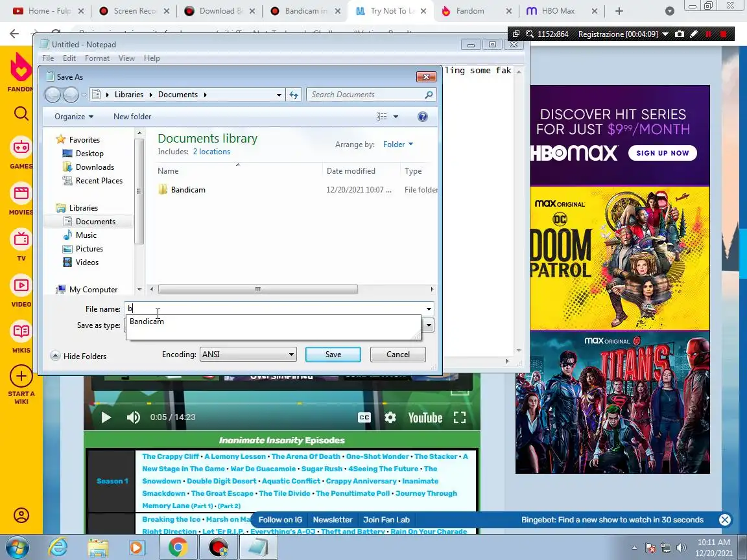Select the Bandicam folder in file list
This screenshot has height=560, width=747.
tap(188, 189)
